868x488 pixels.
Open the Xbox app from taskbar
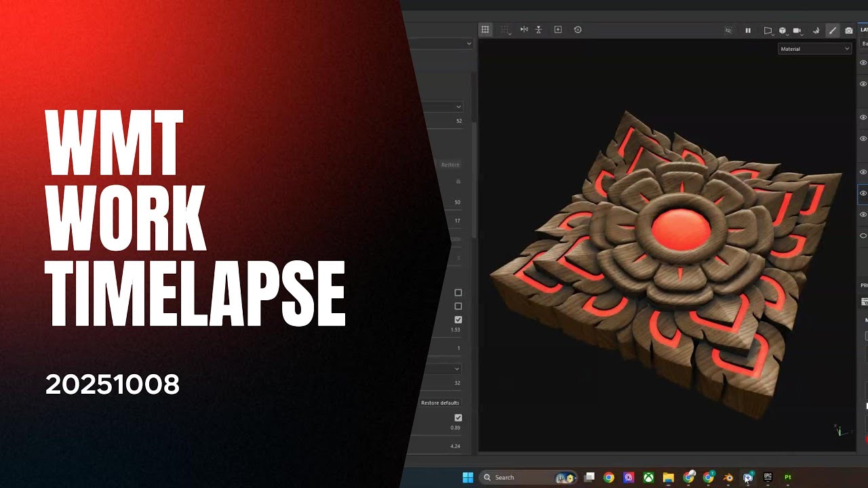(648, 477)
